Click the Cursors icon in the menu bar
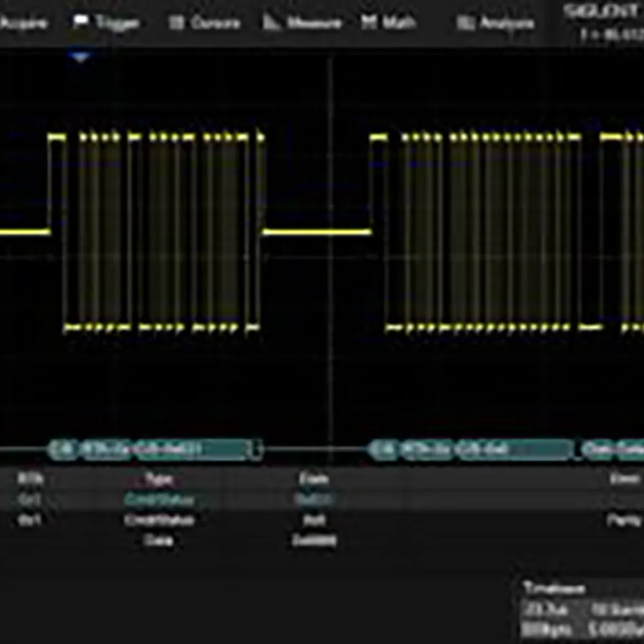Viewport: 644px width, 644px height. tap(176, 23)
